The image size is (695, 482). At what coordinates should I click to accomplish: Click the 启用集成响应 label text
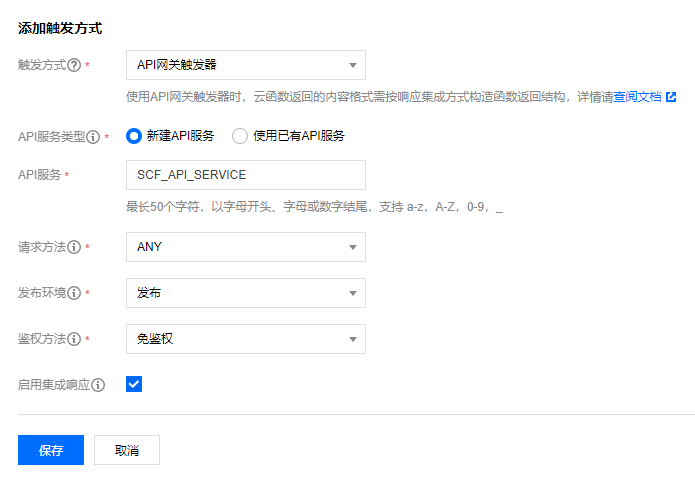(x=53, y=385)
